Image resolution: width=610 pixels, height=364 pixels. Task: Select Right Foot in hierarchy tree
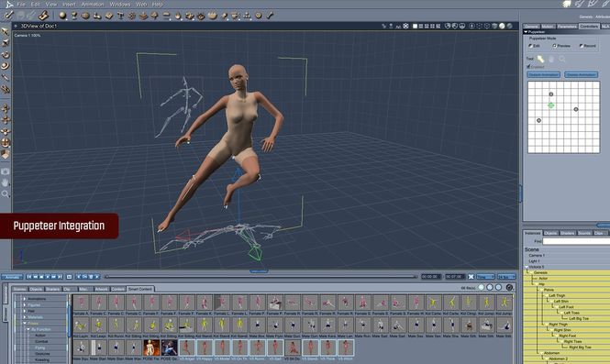click(567, 336)
